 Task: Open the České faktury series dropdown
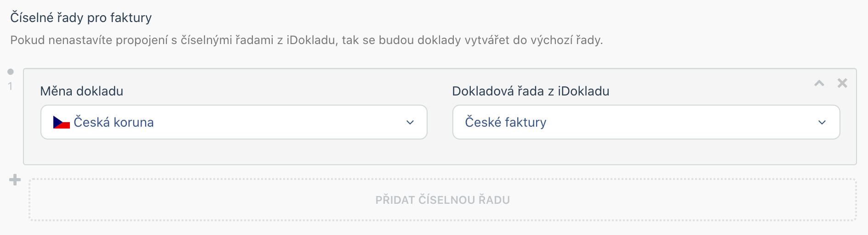click(646, 122)
